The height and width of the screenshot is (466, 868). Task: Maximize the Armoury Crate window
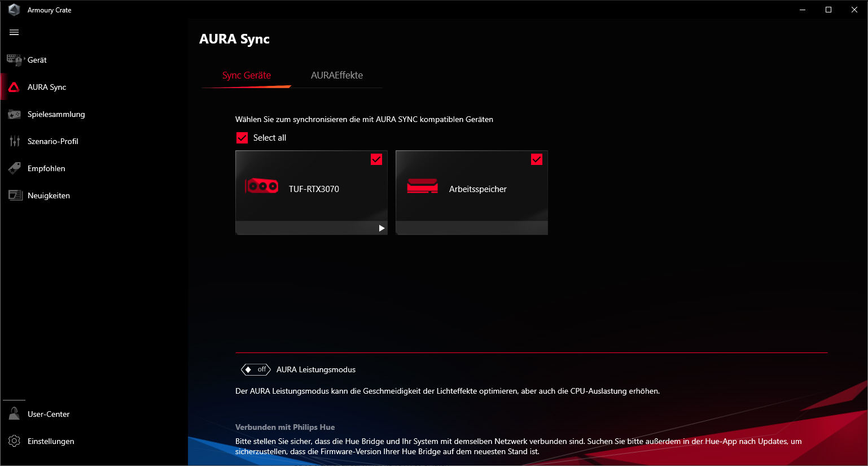click(x=828, y=10)
